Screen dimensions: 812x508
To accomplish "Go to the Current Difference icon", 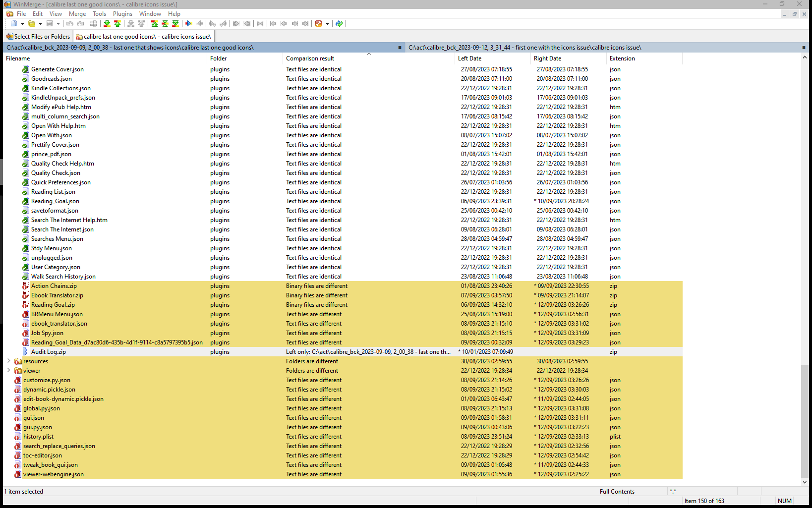I will click(165, 24).
